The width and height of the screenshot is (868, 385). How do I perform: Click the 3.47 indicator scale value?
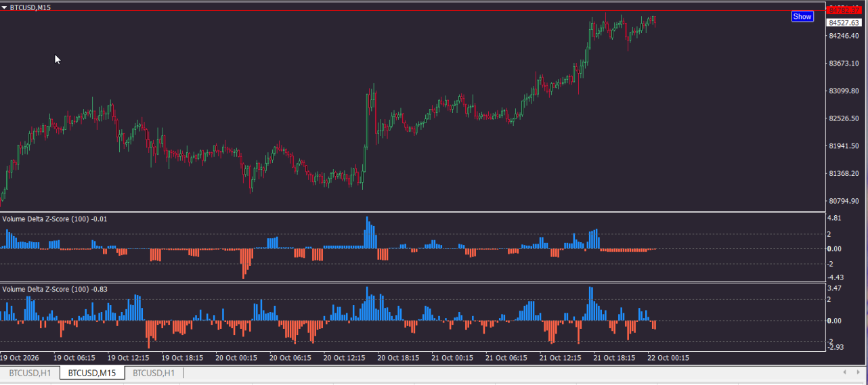point(834,288)
